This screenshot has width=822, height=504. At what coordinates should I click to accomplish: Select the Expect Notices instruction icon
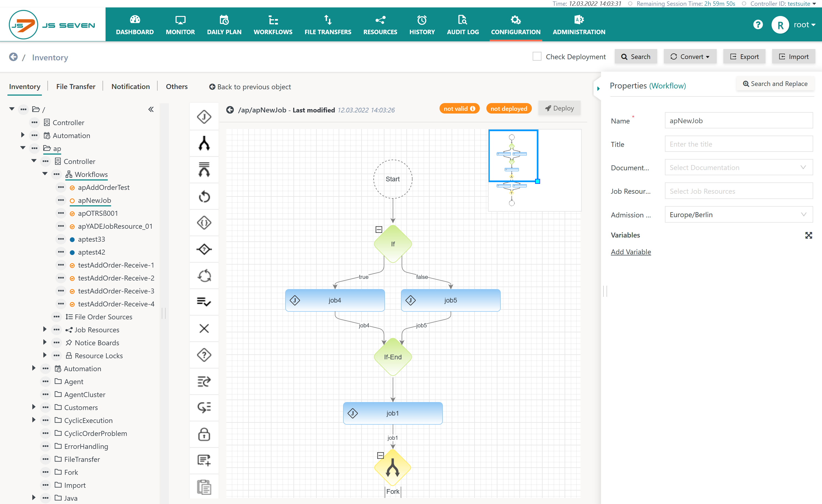(204, 408)
